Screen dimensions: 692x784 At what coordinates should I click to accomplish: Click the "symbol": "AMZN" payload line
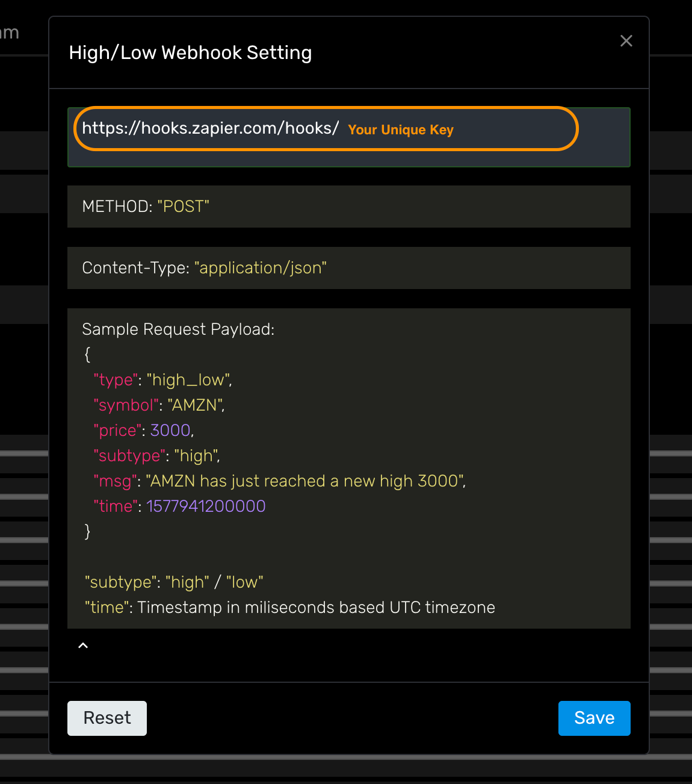click(159, 405)
